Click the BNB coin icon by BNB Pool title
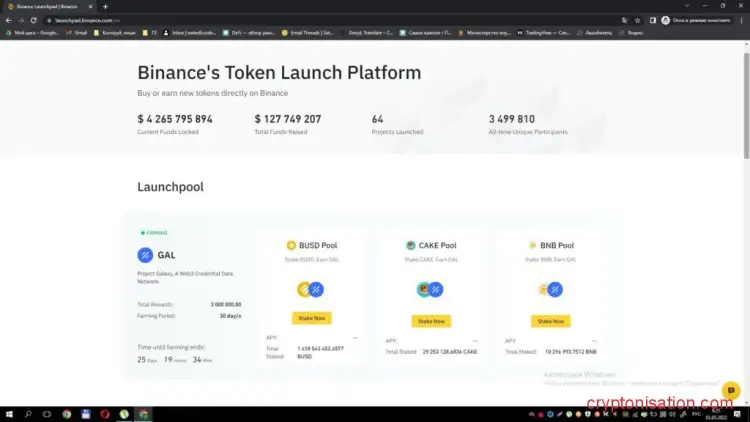This screenshot has width=750, height=422. (x=532, y=245)
